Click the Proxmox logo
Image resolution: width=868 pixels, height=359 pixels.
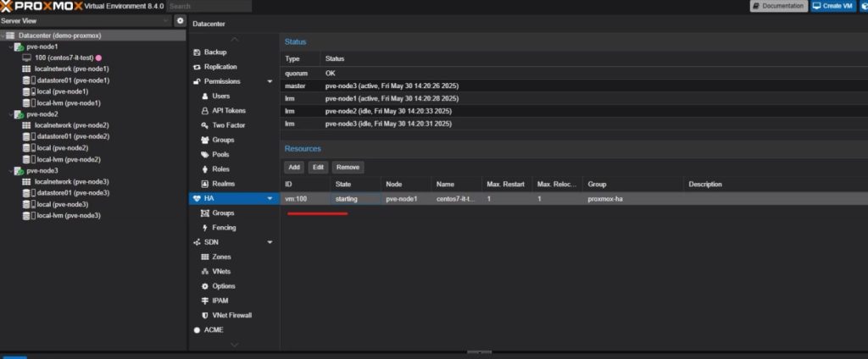[x=41, y=6]
